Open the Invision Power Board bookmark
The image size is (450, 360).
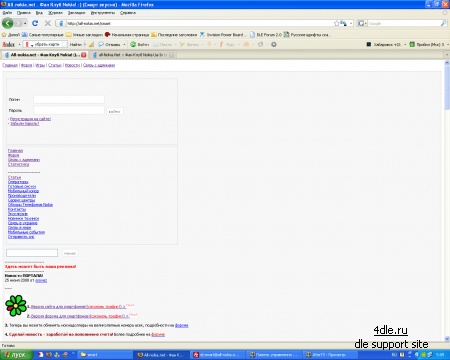[x=222, y=35]
